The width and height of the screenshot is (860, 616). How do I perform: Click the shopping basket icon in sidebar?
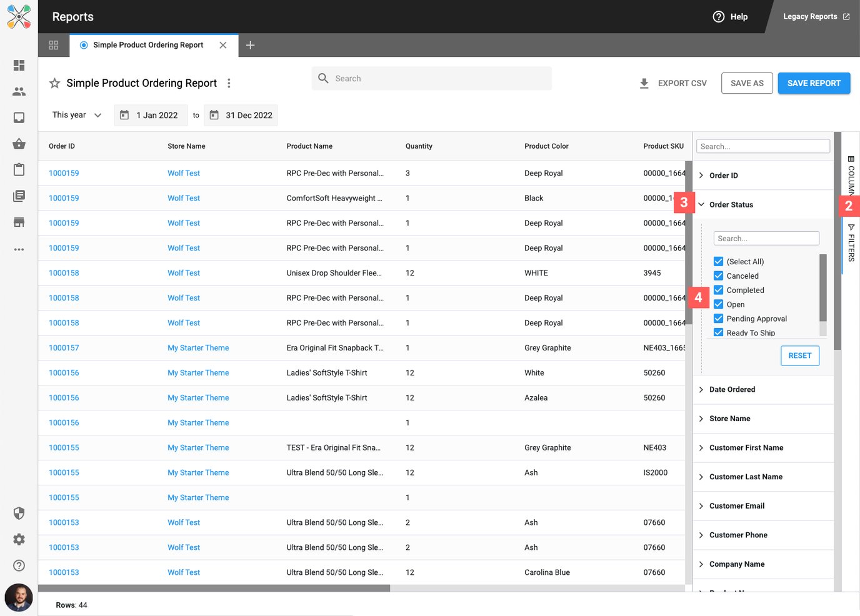pos(19,144)
